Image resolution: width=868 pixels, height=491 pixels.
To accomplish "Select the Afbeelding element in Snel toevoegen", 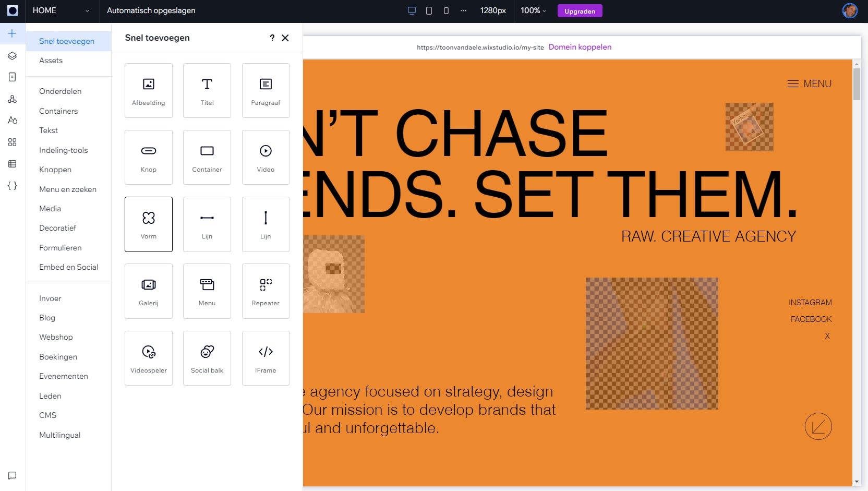I will pos(148,90).
